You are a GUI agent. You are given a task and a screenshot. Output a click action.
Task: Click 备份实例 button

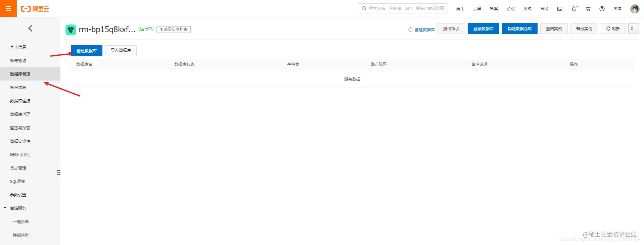pyautogui.click(x=584, y=29)
